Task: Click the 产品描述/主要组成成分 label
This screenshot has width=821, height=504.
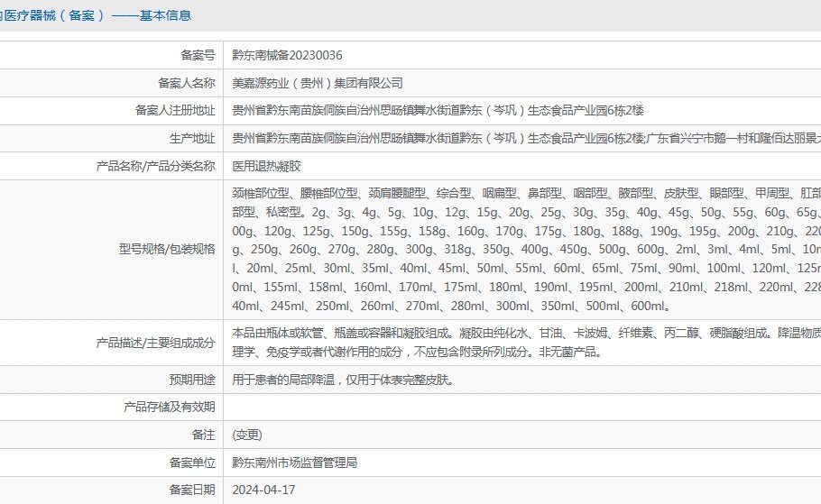Action: [155, 343]
